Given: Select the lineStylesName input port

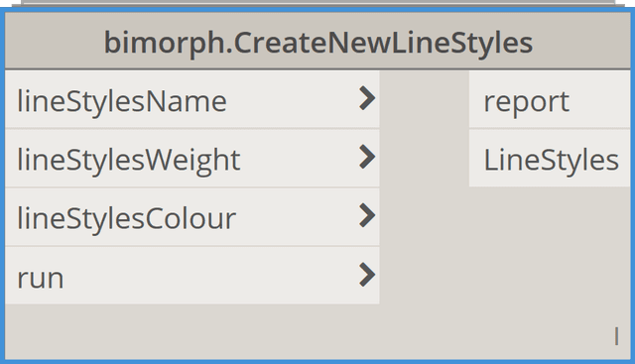Looking at the screenshot, I should 191,99.
